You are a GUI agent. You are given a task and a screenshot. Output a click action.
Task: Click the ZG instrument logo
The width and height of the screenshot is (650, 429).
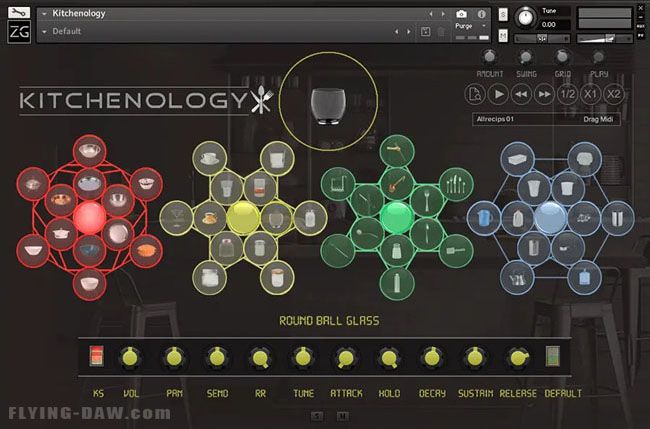click(19, 32)
